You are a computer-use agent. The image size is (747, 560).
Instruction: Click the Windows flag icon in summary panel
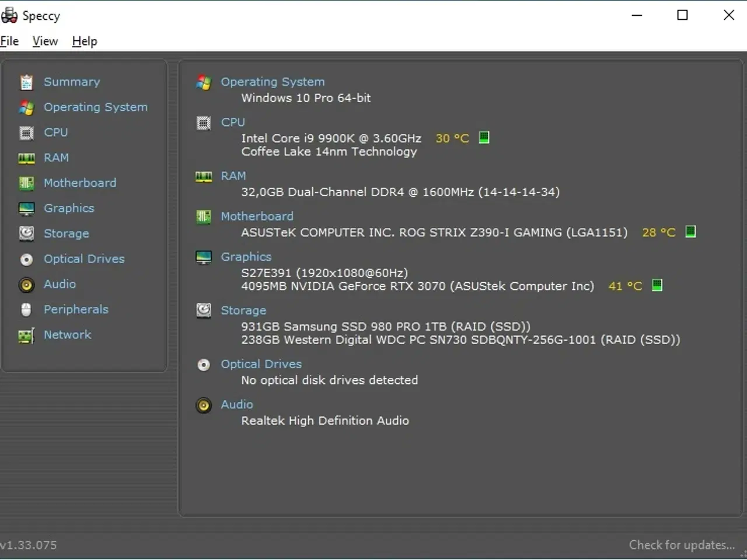click(204, 82)
